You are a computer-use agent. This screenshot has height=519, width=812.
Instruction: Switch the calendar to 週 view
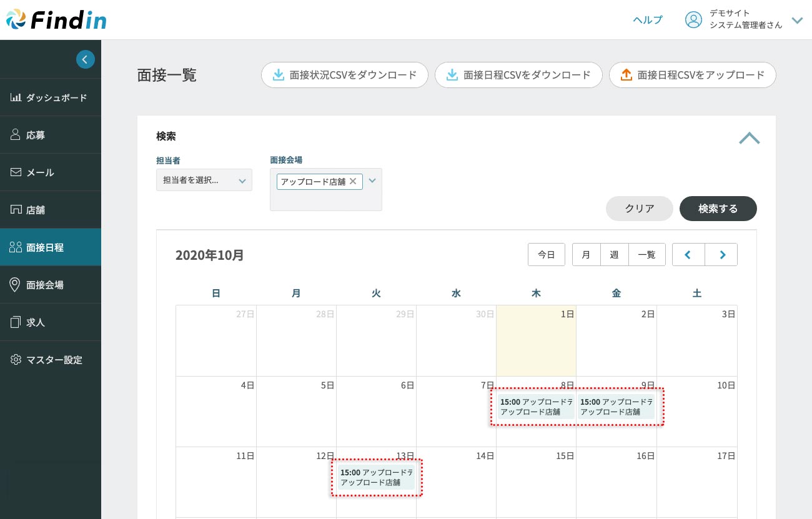pyautogui.click(x=614, y=255)
